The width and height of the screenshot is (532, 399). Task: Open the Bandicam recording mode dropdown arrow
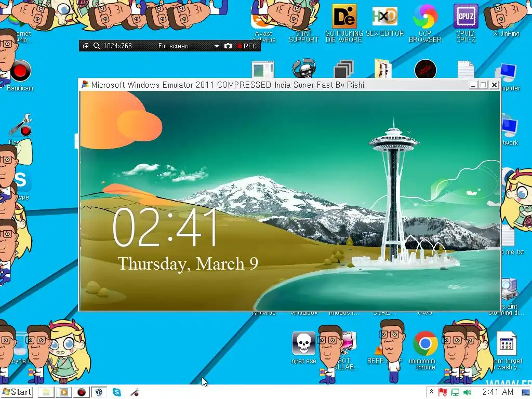(x=217, y=46)
